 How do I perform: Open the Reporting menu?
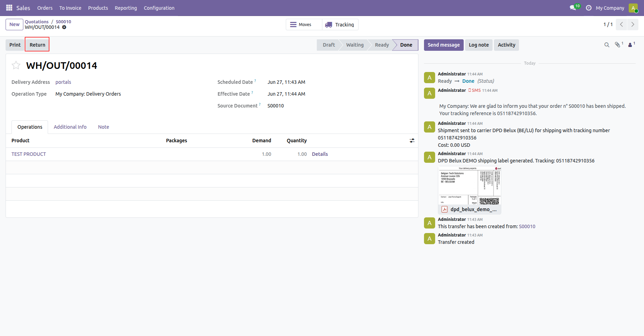coord(126,8)
